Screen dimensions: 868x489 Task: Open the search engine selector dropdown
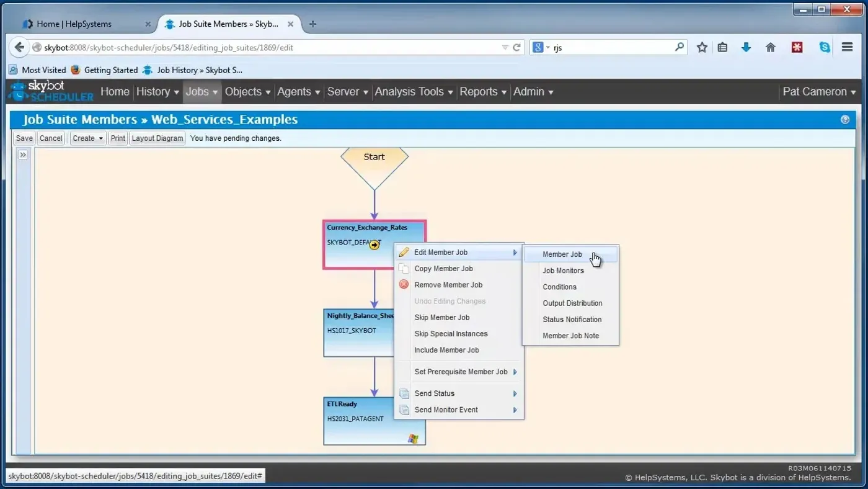[541, 47]
